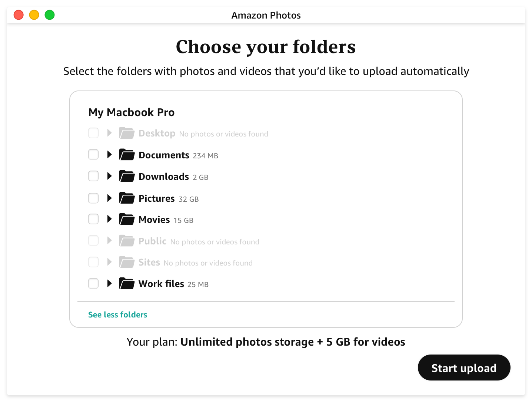Expand the Documents folder tree
532x402 pixels.
109,154
